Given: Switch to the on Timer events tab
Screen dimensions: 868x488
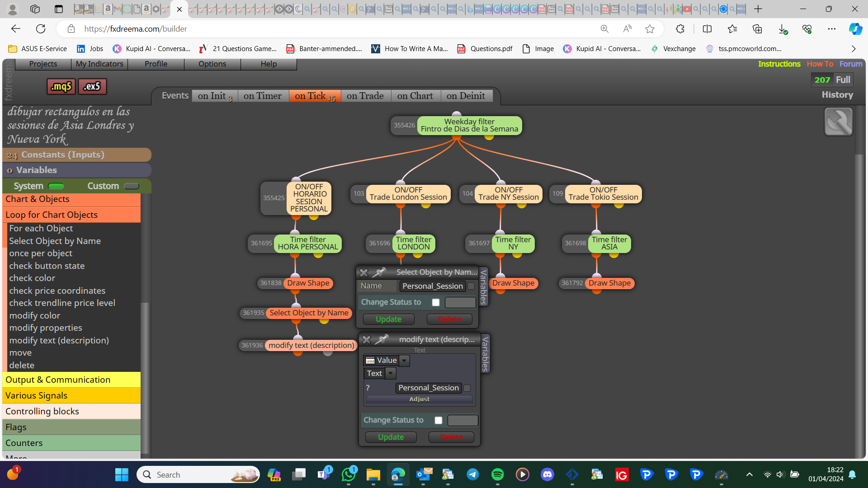Looking at the screenshot, I should click(263, 96).
